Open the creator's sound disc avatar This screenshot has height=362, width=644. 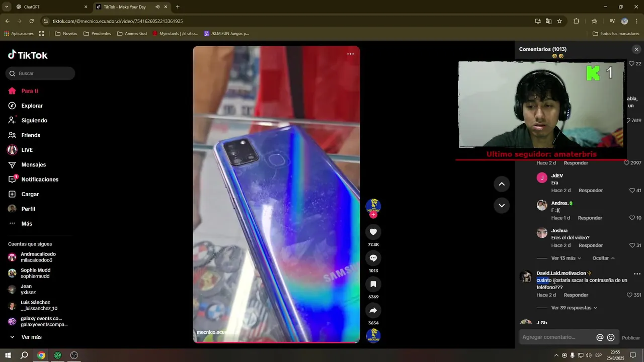[373, 335]
